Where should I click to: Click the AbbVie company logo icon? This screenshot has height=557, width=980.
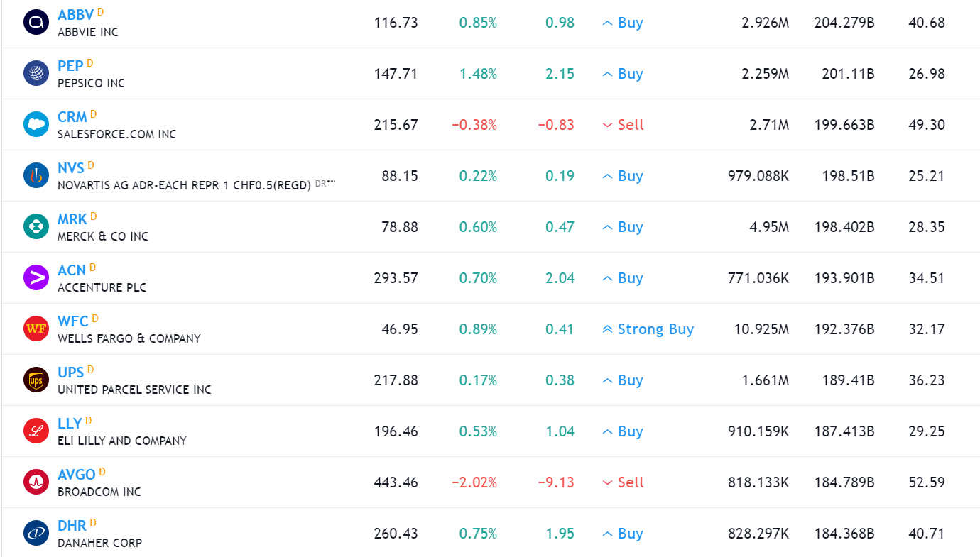[36, 23]
